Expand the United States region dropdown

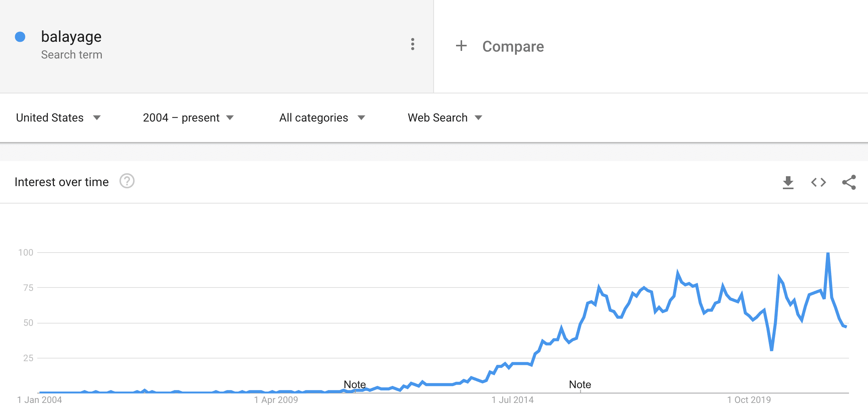click(x=58, y=118)
